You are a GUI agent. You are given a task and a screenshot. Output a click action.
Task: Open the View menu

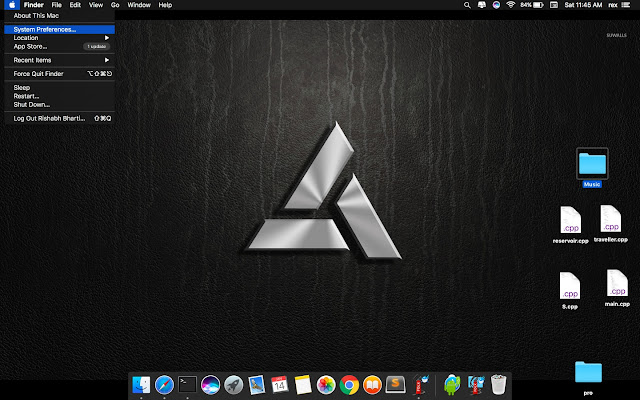pyautogui.click(x=96, y=5)
